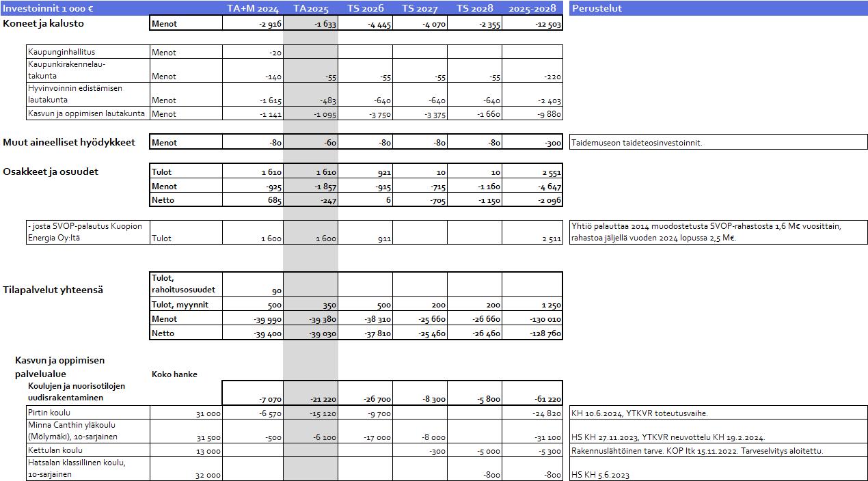This screenshot has width=868, height=481.
Task: Click the 'Minna Canthin yläkoulu' row label
Action: pos(88,431)
